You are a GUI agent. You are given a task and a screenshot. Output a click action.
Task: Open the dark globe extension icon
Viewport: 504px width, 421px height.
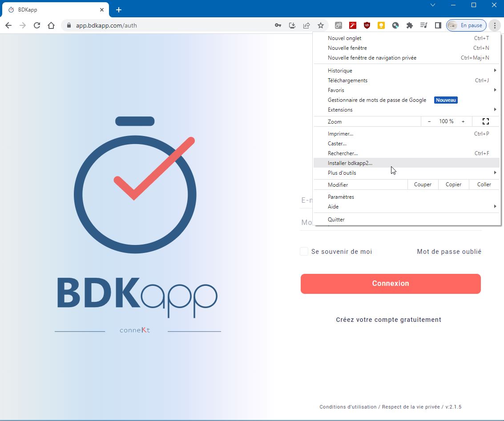[395, 25]
